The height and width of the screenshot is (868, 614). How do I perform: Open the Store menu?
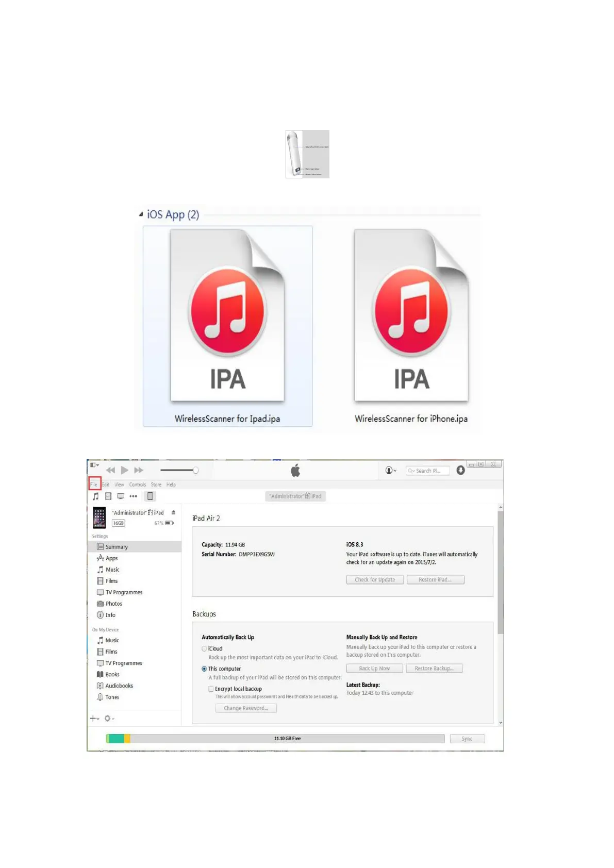156,485
